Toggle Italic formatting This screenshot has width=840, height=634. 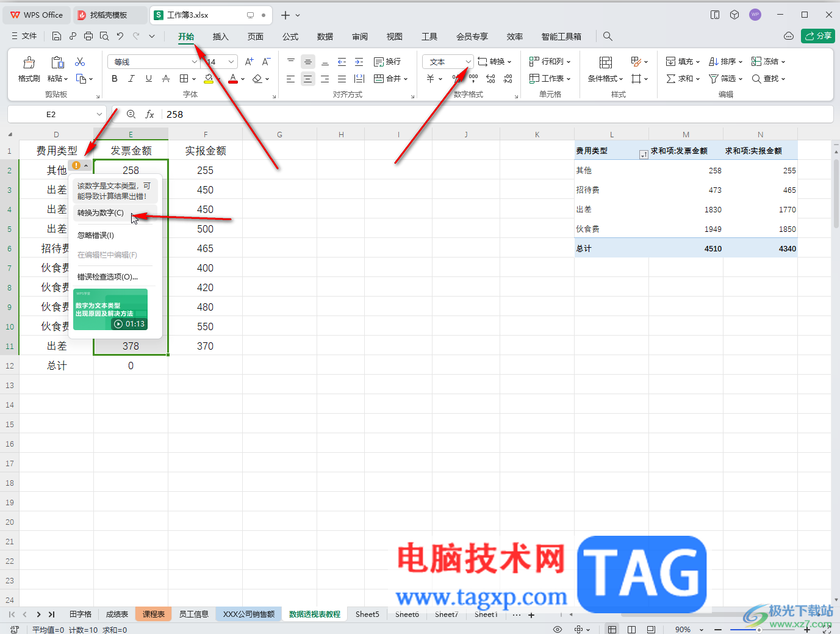131,79
